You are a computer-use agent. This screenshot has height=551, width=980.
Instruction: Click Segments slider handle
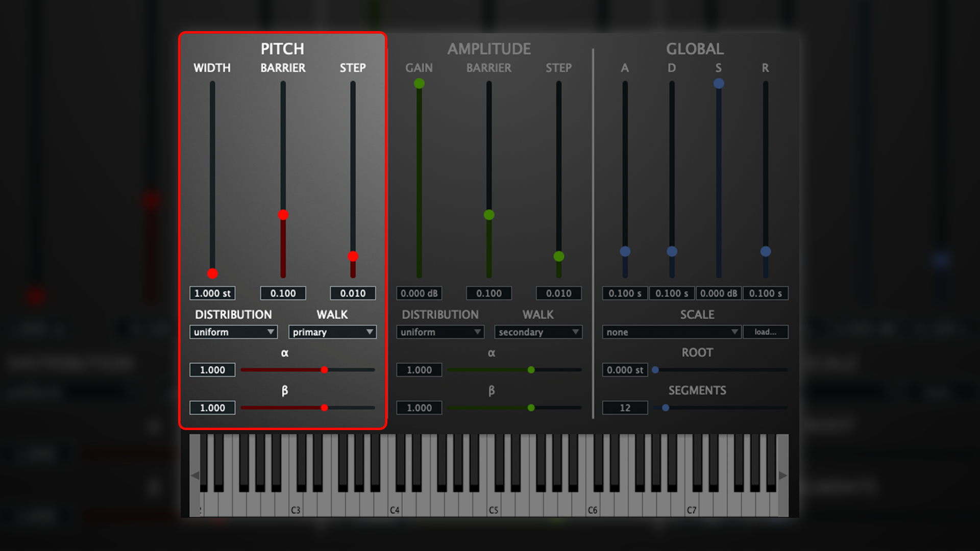[666, 408]
